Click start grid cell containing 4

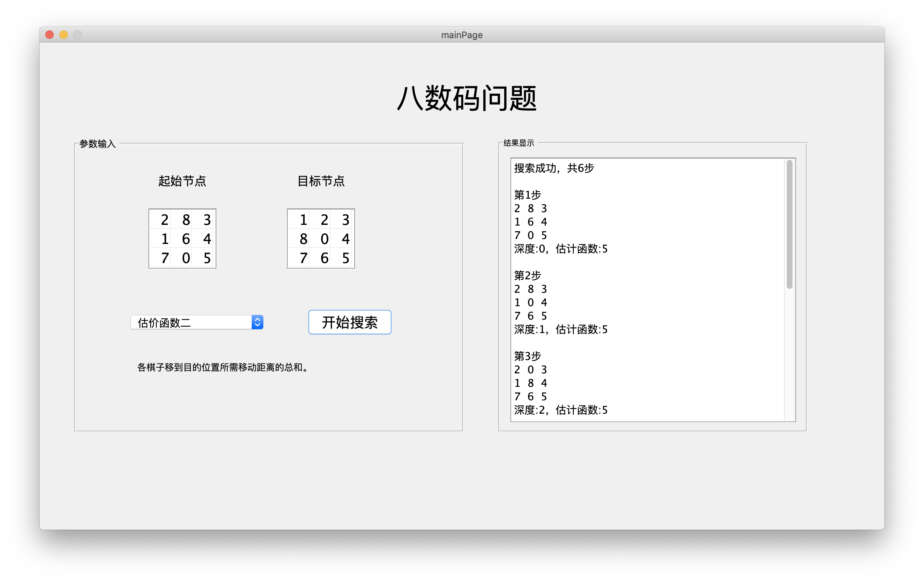(x=207, y=239)
